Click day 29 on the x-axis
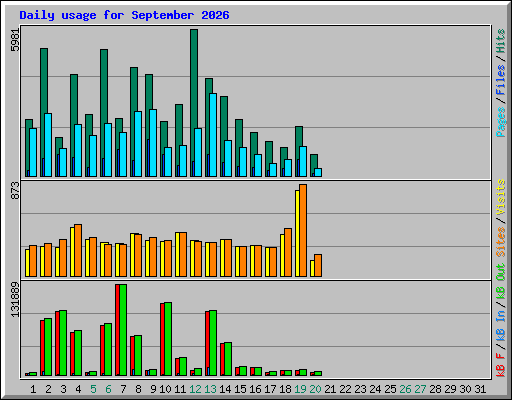This screenshot has width=512, height=400. 450,389
